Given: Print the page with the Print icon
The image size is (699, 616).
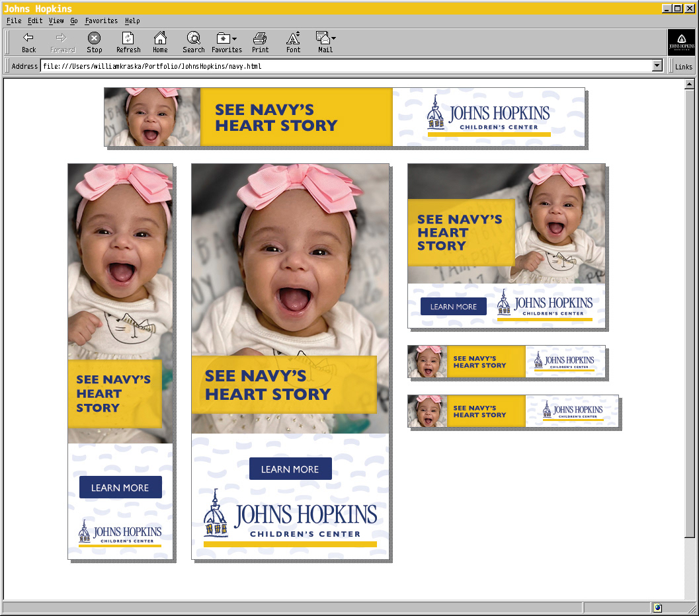Looking at the screenshot, I should (x=260, y=43).
